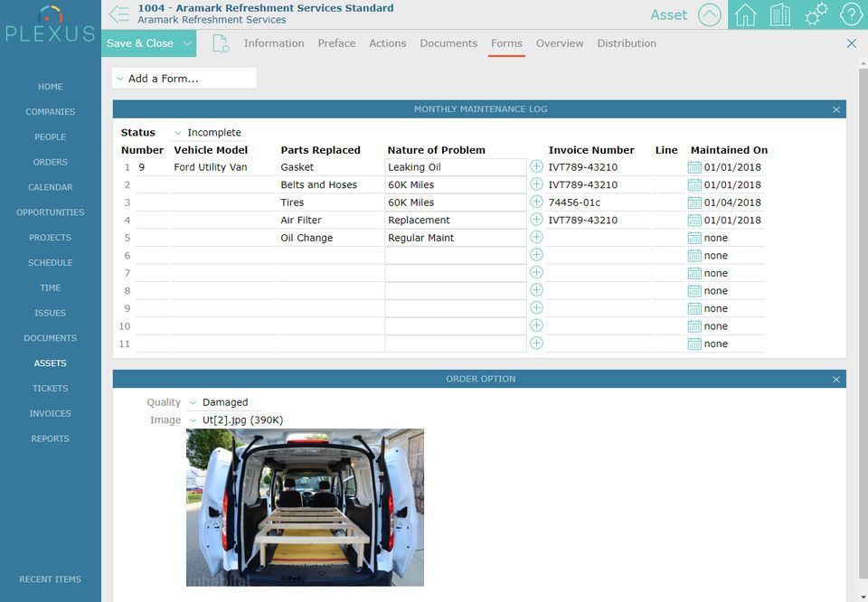Click the back arrow icon beside the asset title

pyautogui.click(x=119, y=14)
